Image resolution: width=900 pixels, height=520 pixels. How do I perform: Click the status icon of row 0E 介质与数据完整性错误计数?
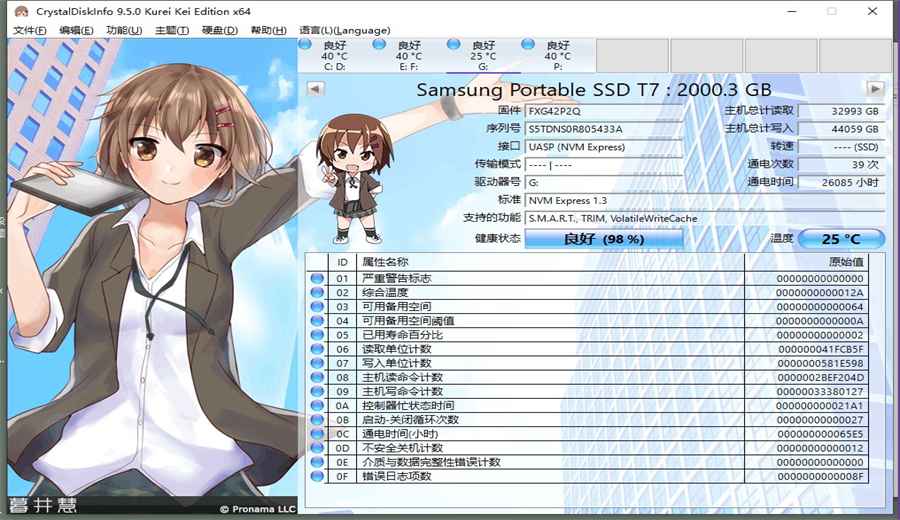(317, 462)
